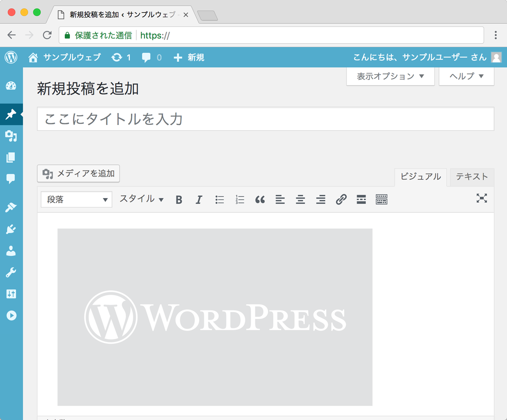Switch to the テキスト editor tab

pyautogui.click(x=472, y=177)
